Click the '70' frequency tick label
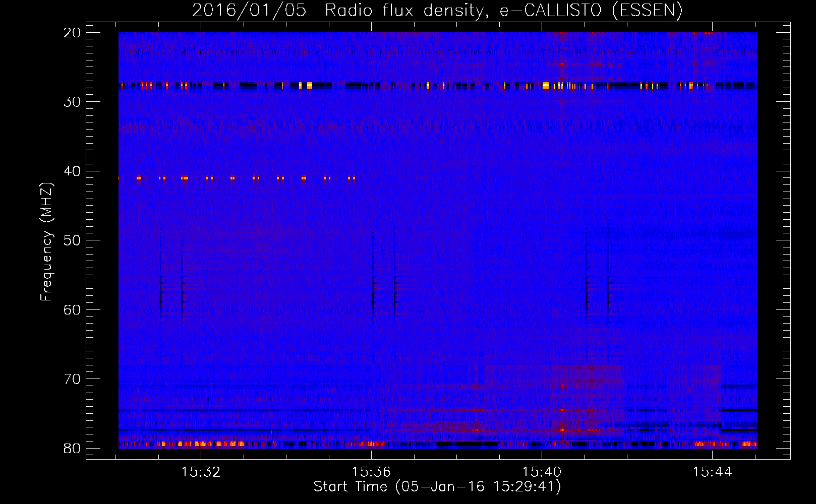Image resolution: width=816 pixels, height=504 pixels. 73,379
